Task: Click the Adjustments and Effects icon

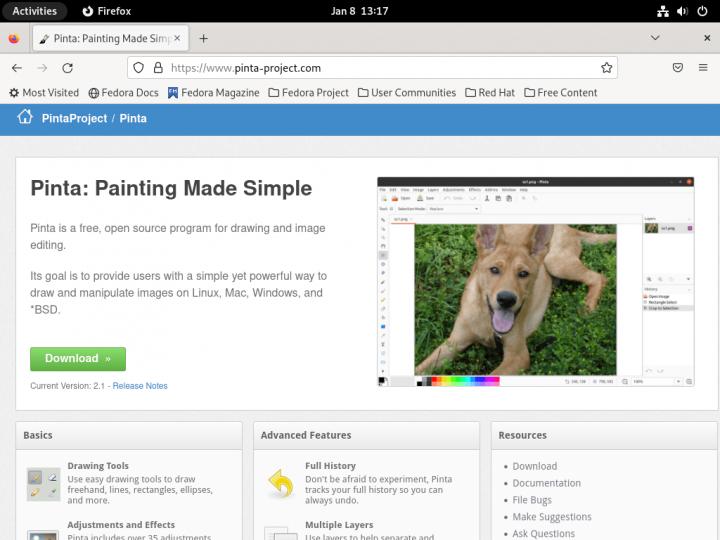Action: (43, 535)
